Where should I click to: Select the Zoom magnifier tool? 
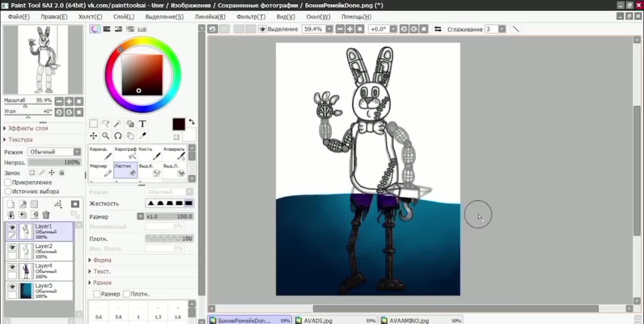pyautogui.click(x=106, y=136)
